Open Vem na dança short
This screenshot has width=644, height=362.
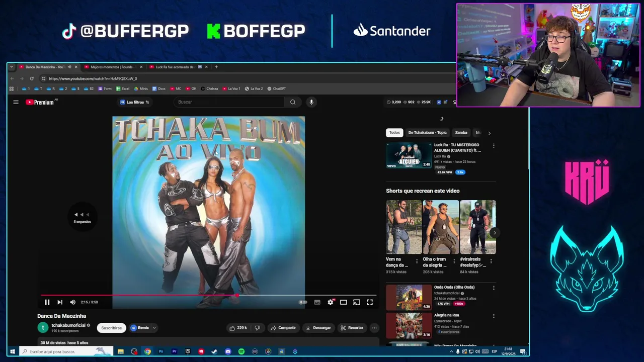[x=404, y=227]
